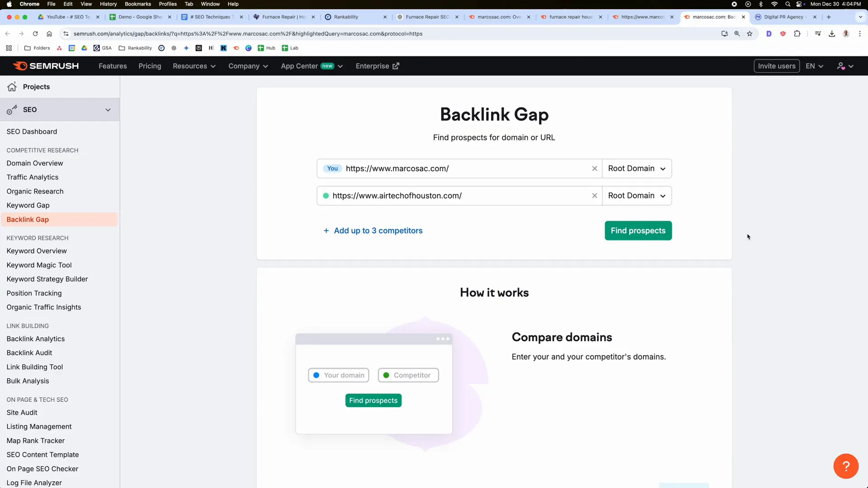This screenshot has height=488, width=868.
Task: Select the Your domain radio button
Action: point(316,375)
